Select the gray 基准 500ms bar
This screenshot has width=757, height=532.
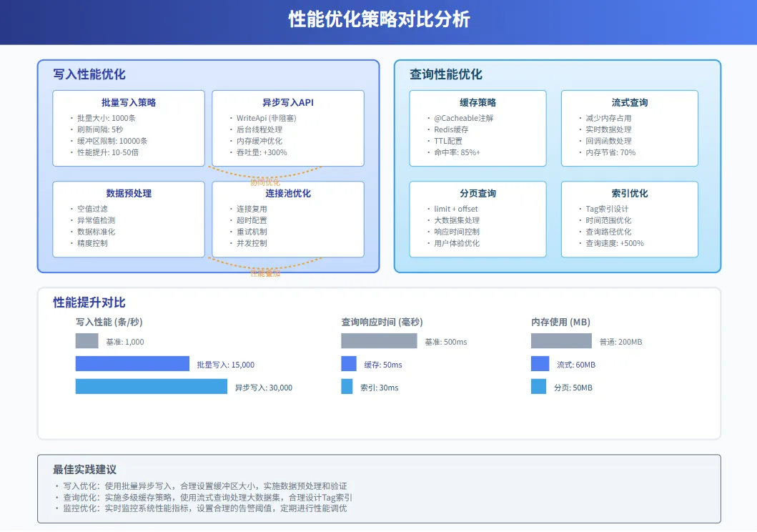379,341
